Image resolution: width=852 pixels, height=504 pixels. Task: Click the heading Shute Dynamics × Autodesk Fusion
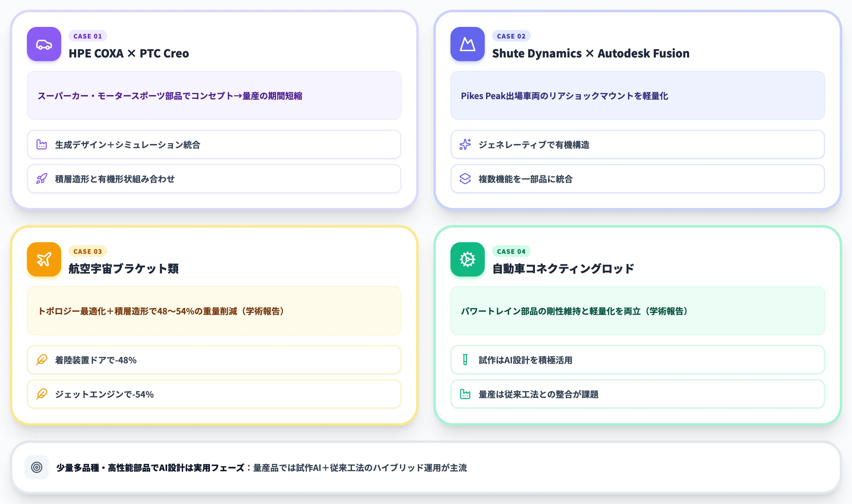pyautogui.click(x=591, y=53)
